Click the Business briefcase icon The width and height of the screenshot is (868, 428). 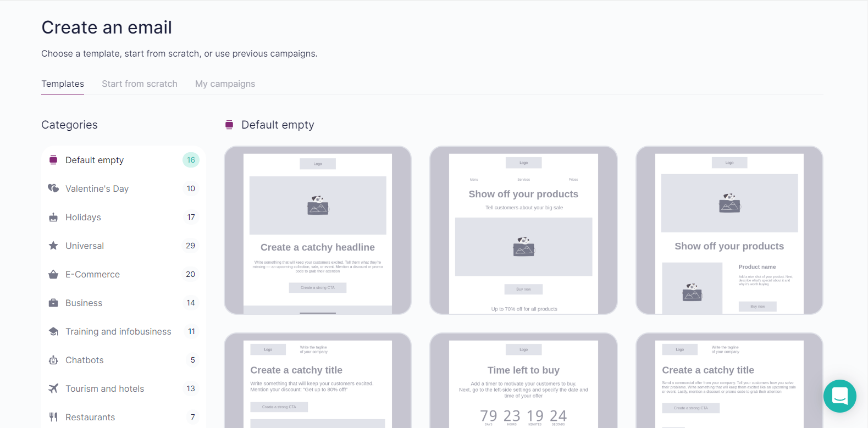click(x=53, y=303)
